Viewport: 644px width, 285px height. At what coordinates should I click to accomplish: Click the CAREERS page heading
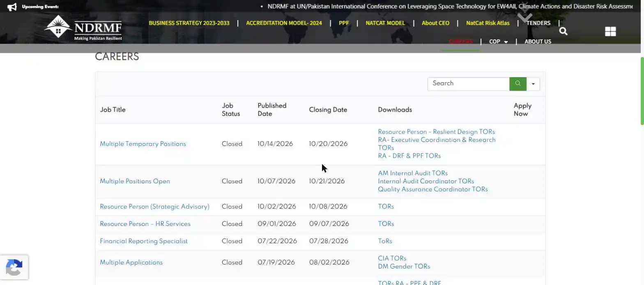[x=117, y=57]
